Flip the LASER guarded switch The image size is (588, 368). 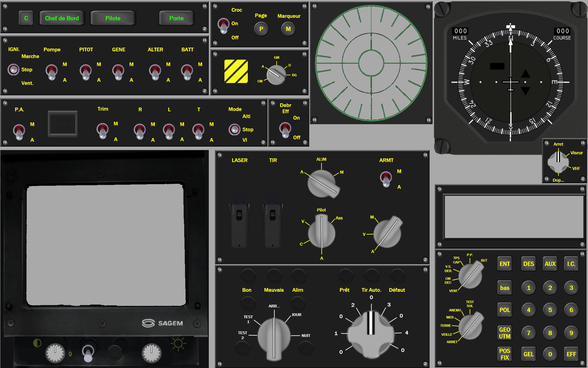pos(239,220)
